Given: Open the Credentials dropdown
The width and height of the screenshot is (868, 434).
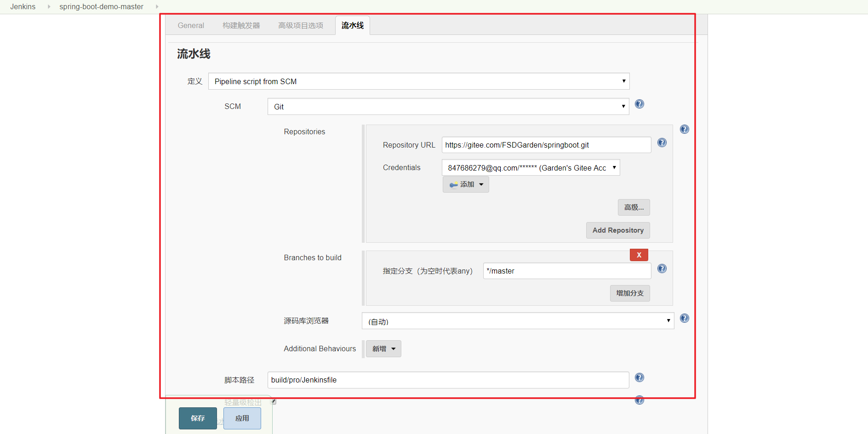Looking at the screenshot, I should [531, 168].
